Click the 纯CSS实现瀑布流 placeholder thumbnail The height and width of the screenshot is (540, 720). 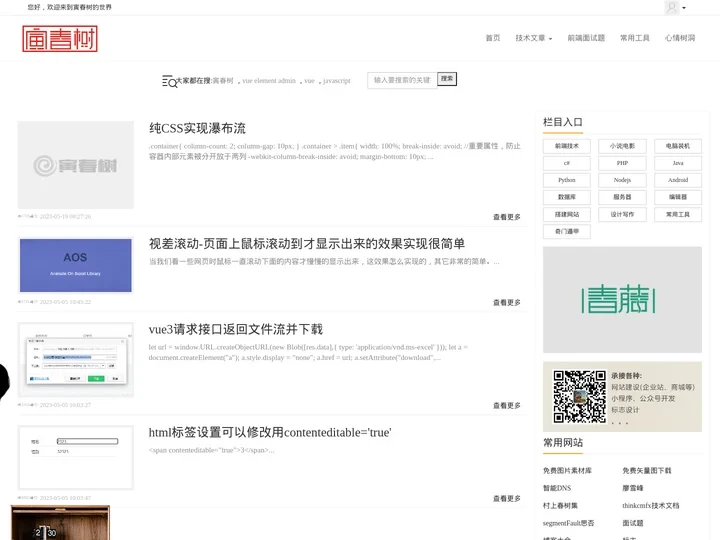(75, 165)
